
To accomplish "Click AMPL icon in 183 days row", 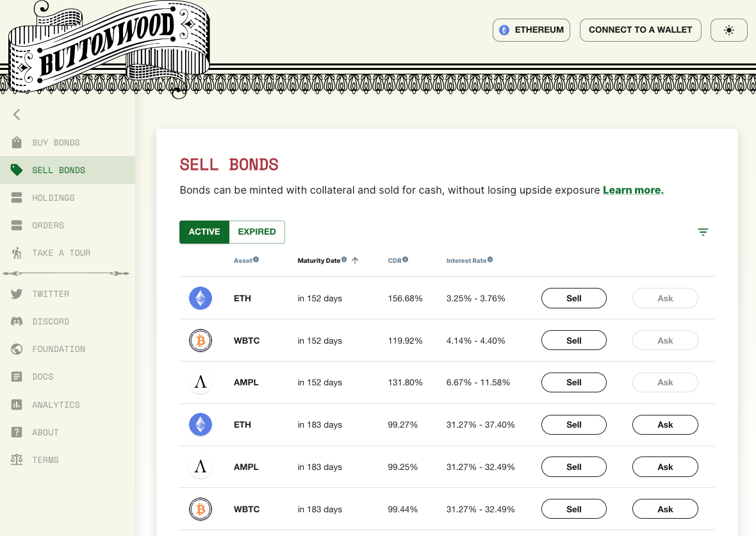I will (201, 467).
